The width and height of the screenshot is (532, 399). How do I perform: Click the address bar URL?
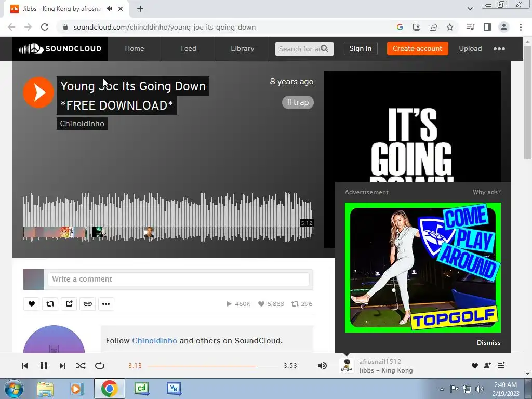click(165, 27)
